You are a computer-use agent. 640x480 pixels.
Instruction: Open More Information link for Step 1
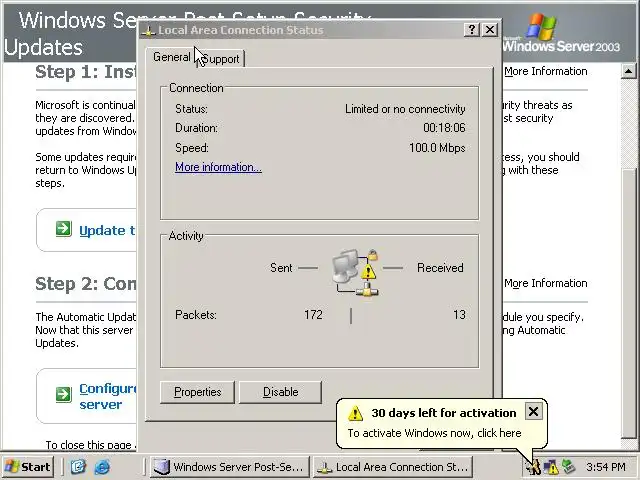point(546,71)
